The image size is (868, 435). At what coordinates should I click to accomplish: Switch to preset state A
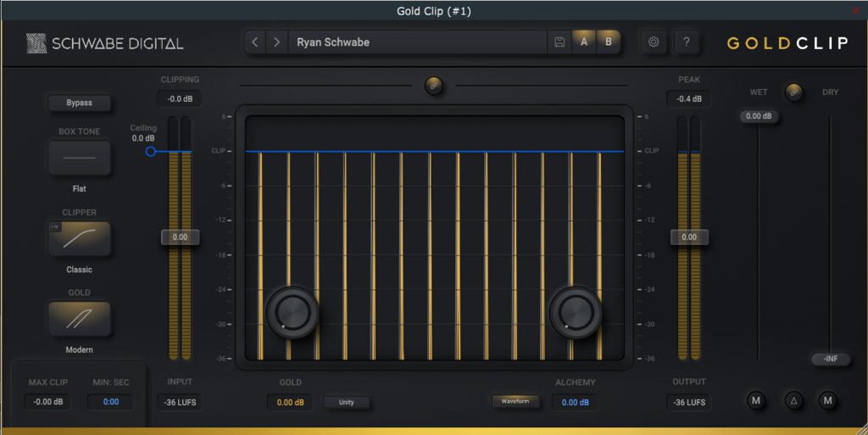584,42
